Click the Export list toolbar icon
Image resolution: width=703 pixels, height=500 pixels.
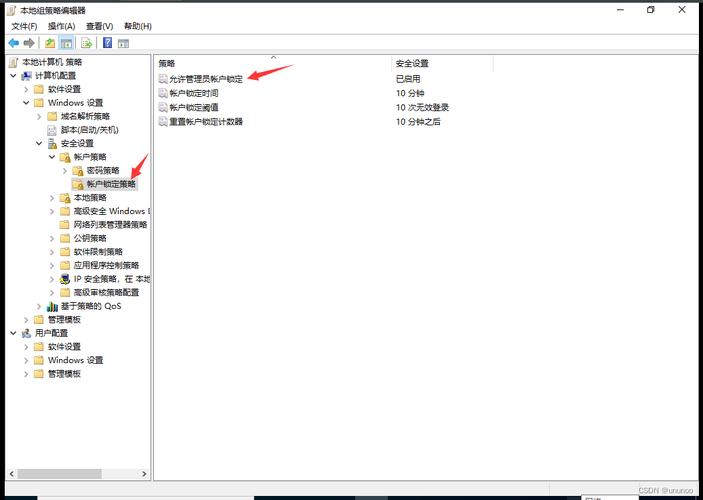coord(86,43)
